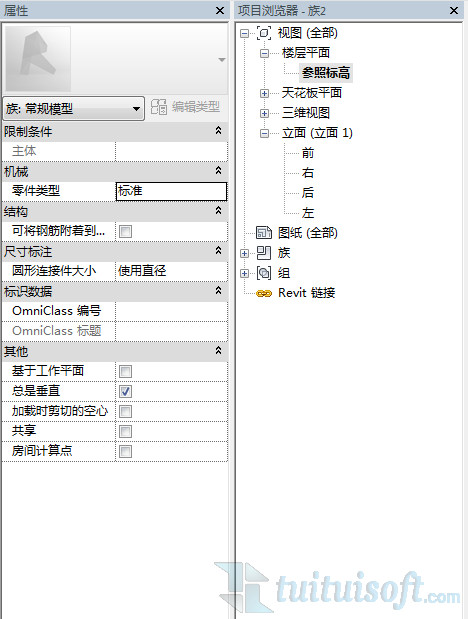
Task: Open the type selector preview arrow
Action: pyautogui.click(x=222, y=60)
